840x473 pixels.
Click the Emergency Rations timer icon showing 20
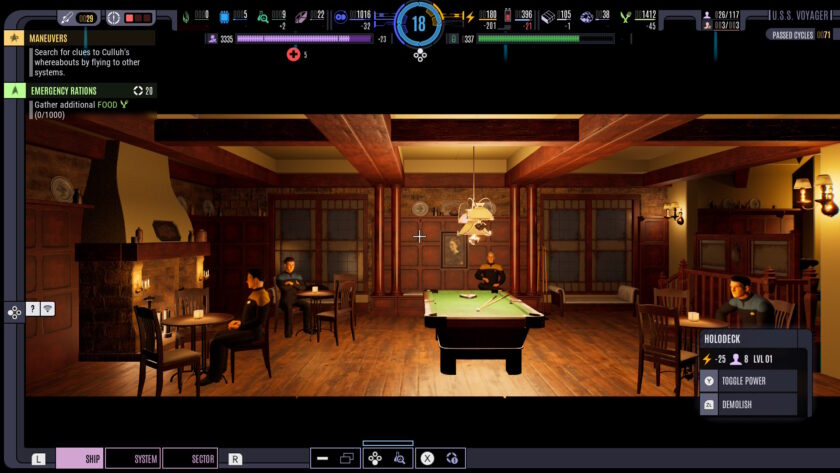pos(138,91)
